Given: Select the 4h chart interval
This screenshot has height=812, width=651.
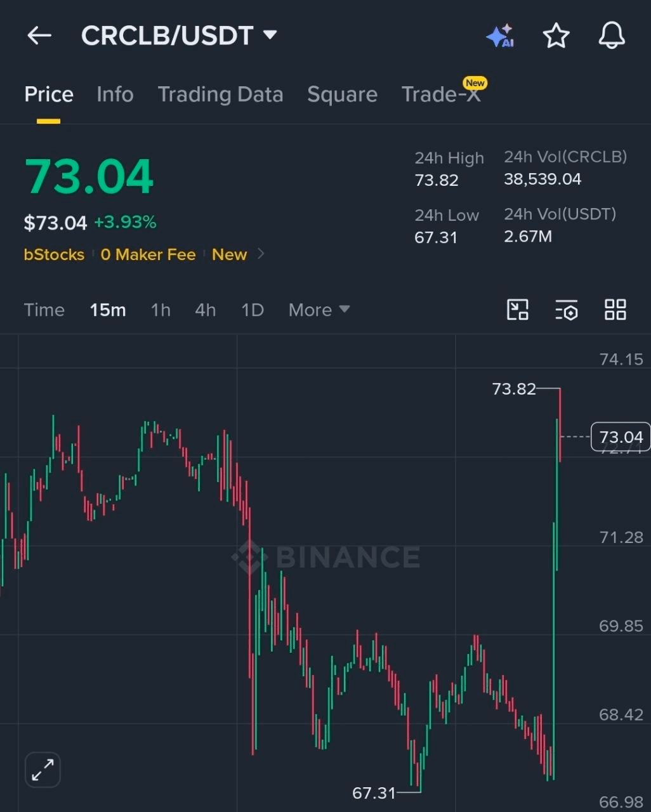Looking at the screenshot, I should pos(206,310).
